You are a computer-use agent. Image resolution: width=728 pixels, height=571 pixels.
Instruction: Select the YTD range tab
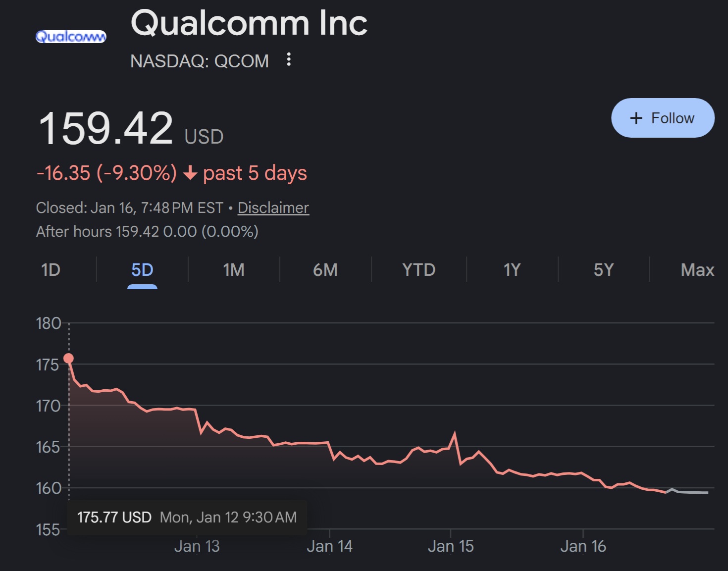418,270
